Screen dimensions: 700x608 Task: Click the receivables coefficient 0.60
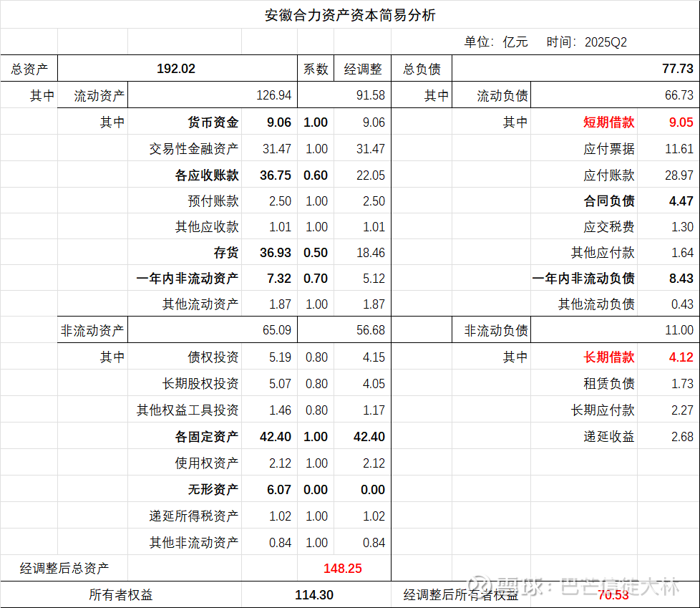click(315, 175)
